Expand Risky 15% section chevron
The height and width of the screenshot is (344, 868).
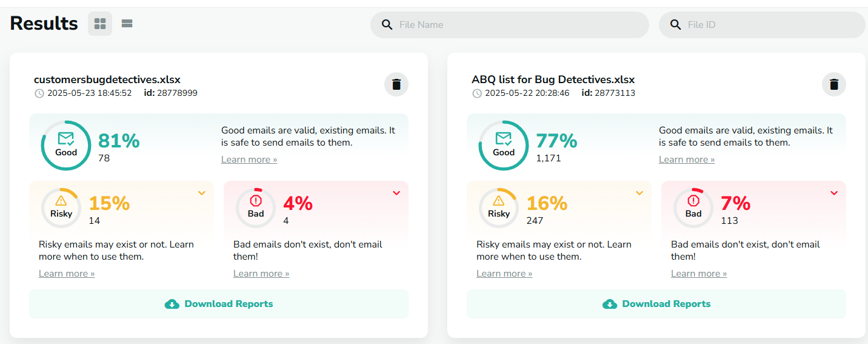click(x=202, y=193)
